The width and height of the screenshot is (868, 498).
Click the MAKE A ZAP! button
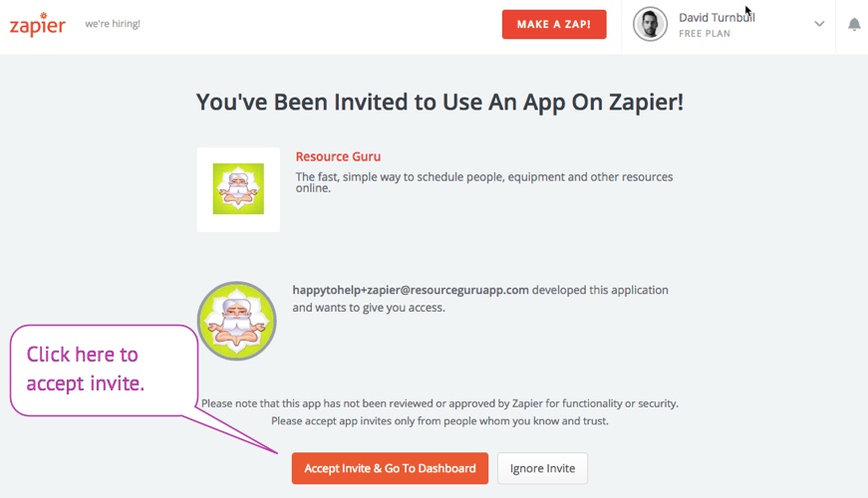[554, 24]
